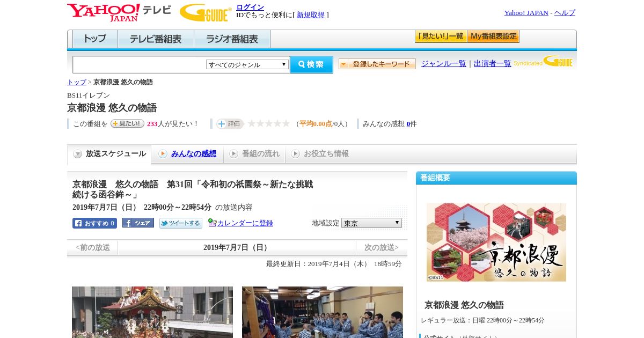This screenshot has height=338, width=644.
Task: Click ログイン link
Action: click(250, 7)
